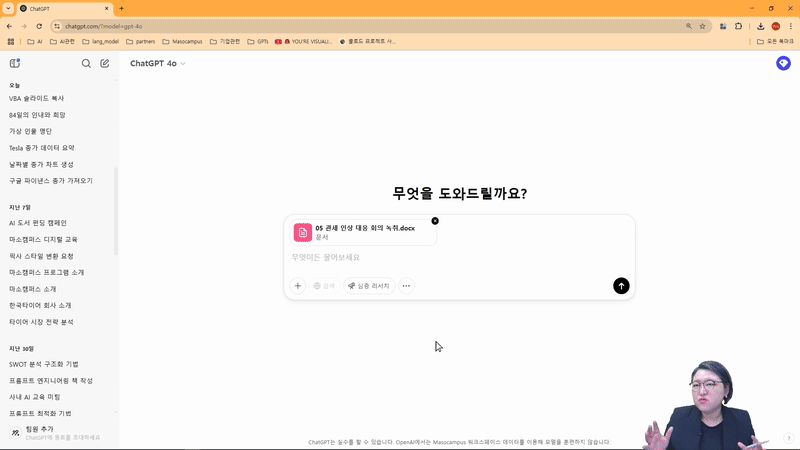Enable the 심층 리서치 deep research tool
800x450 pixels.
pyautogui.click(x=366, y=286)
